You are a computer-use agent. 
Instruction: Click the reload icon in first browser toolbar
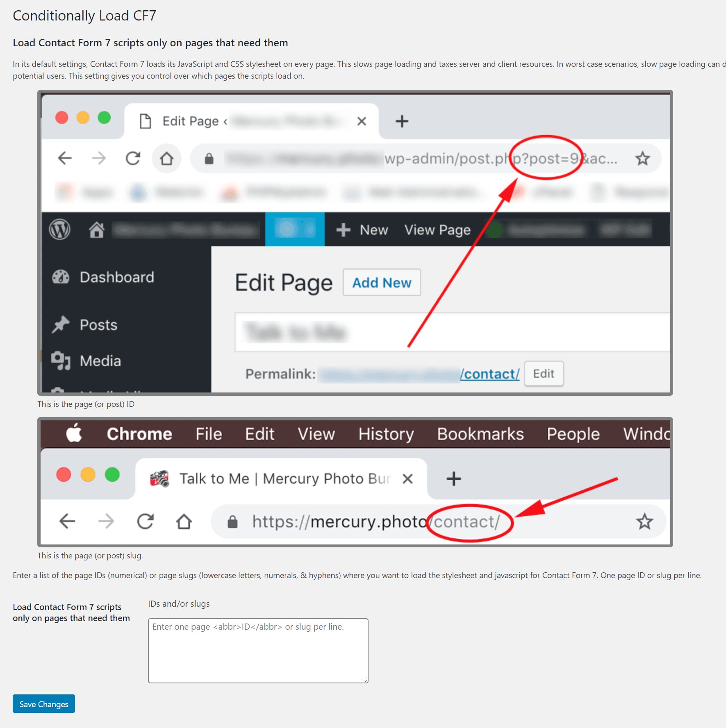tap(133, 159)
